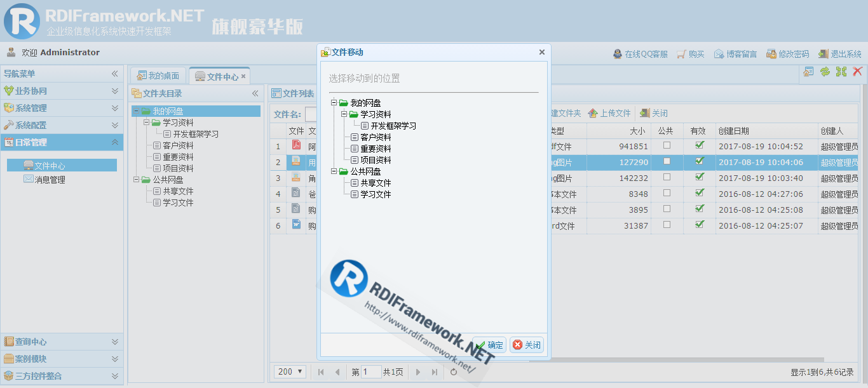Toggle 有效 checkbox for the 31387 row

click(700, 225)
